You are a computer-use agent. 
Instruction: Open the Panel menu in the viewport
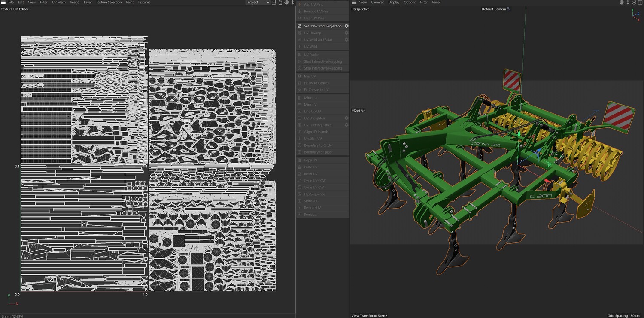[436, 2]
